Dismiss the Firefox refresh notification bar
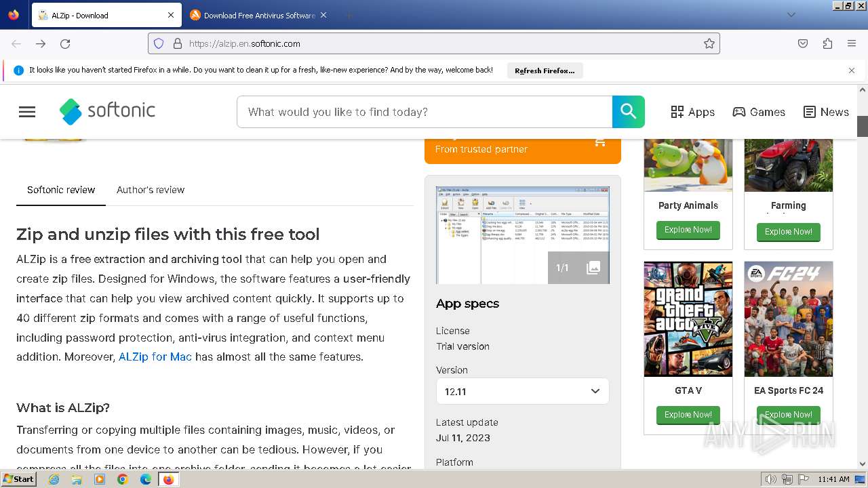The width and height of the screenshot is (868, 488). tap(852, 70)
